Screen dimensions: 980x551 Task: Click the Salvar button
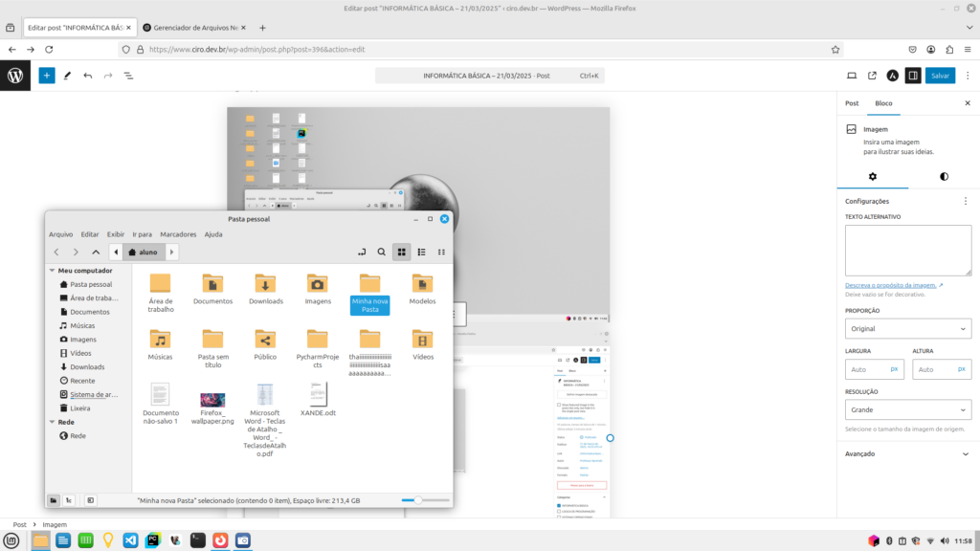pos(940,75)
